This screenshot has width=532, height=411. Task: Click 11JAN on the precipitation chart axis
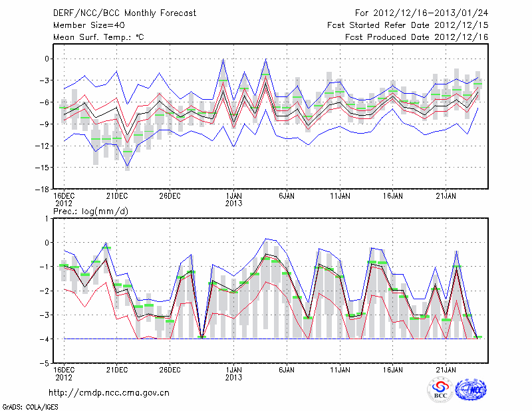340,369
